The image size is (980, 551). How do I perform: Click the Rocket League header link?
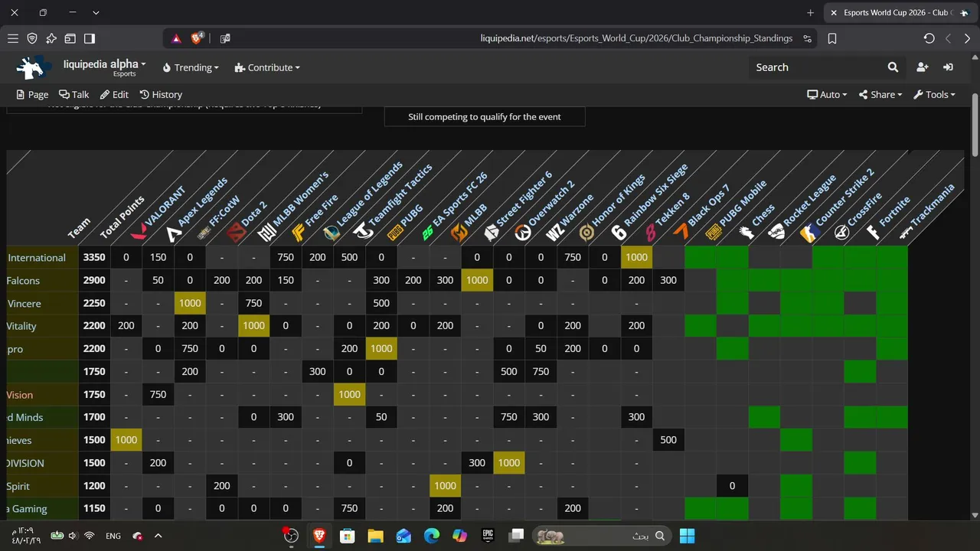tap(810, 199)
